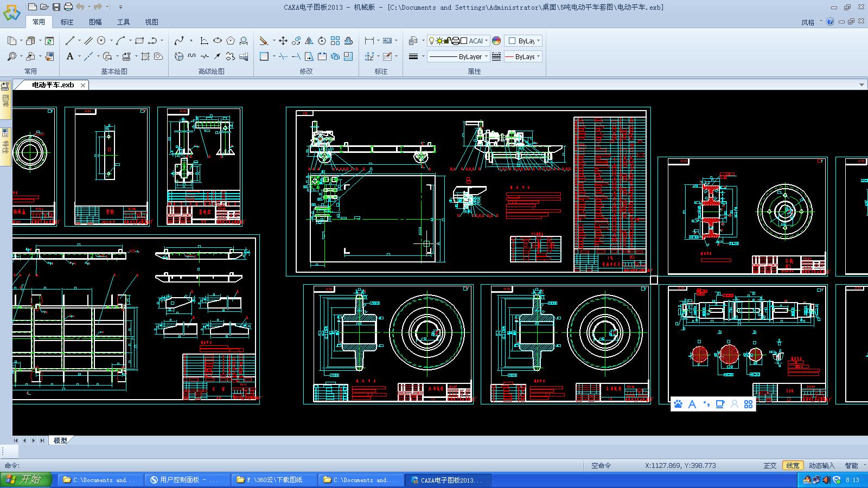Click the 开始 Start button
This screenshot has height=488, width=868.
pos(26,480)
